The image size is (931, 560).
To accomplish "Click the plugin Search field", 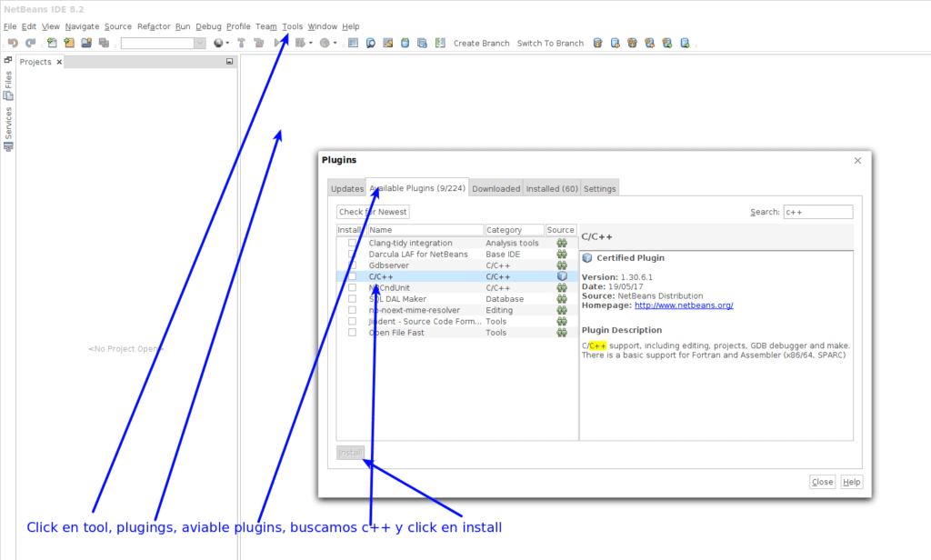I will pyautogui.click(x=818, y=212).
